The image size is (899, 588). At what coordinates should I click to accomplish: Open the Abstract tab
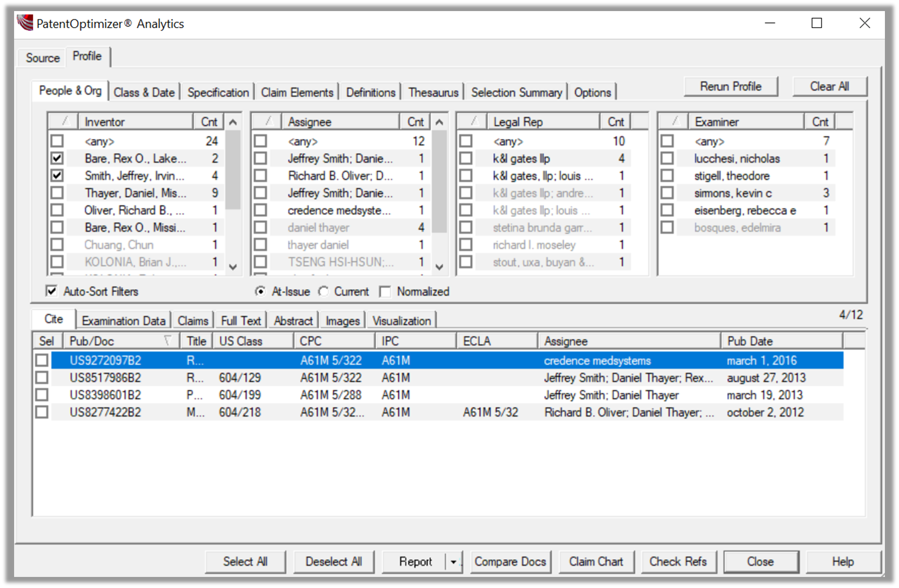point(293,321)
